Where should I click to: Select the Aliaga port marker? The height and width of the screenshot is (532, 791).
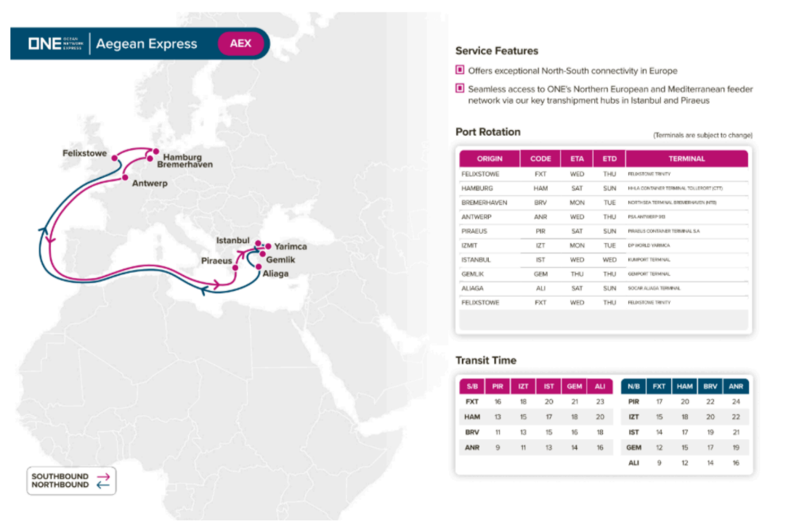[259, 266]
